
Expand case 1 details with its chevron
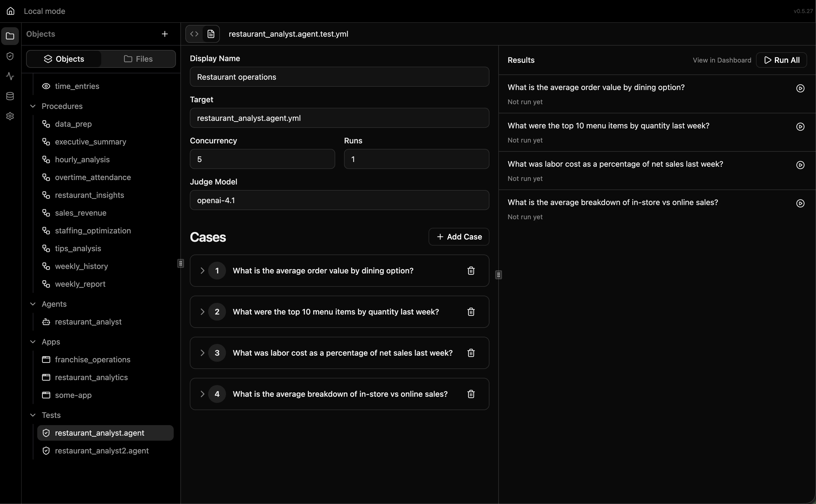pyautogui.click(x=202, y=270)
